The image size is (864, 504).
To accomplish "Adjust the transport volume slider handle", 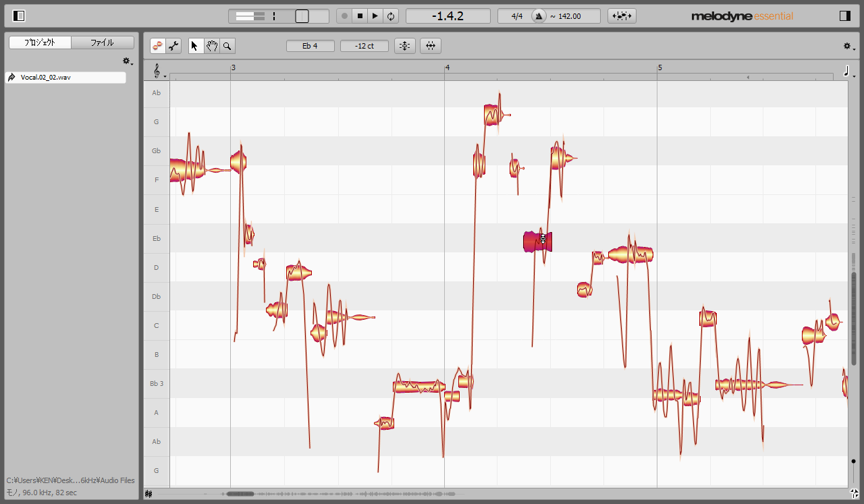I will pyautogui.click(x=302, y=16).
